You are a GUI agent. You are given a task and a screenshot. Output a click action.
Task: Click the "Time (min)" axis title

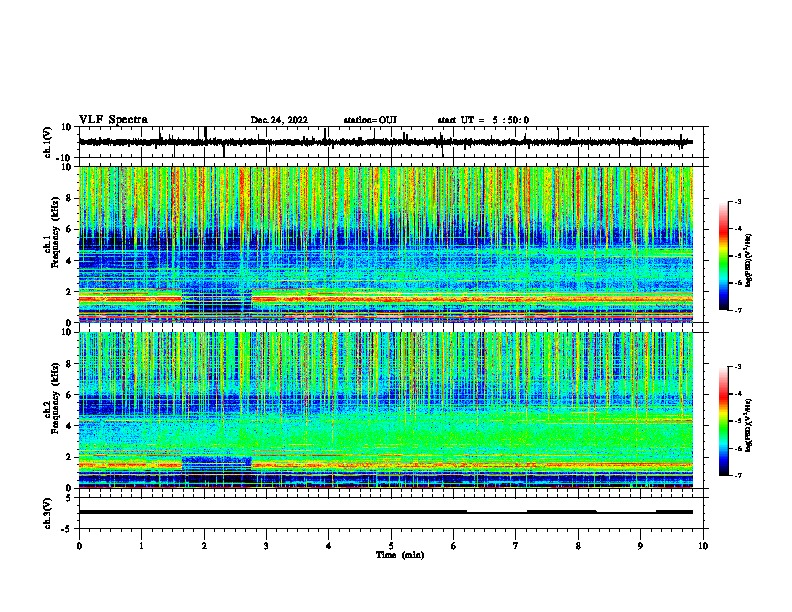tap(400, 555)
